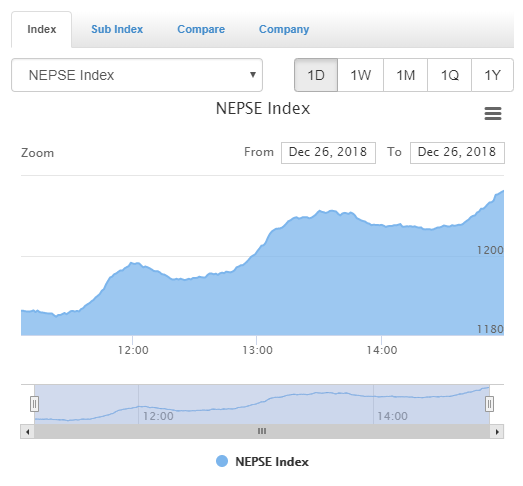
Task: Click the navigator 12:00 marker
Action: point(158,416)
